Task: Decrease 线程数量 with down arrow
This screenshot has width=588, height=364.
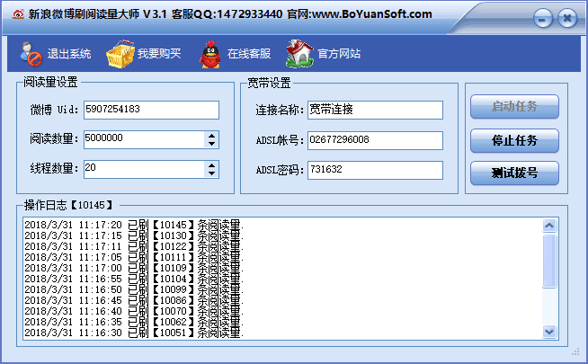Action: click(x=211, y=173)
